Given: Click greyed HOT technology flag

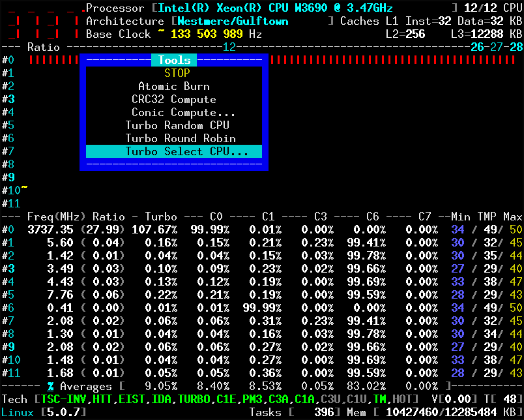Looking at the screenshot, I should click(403, 399).
